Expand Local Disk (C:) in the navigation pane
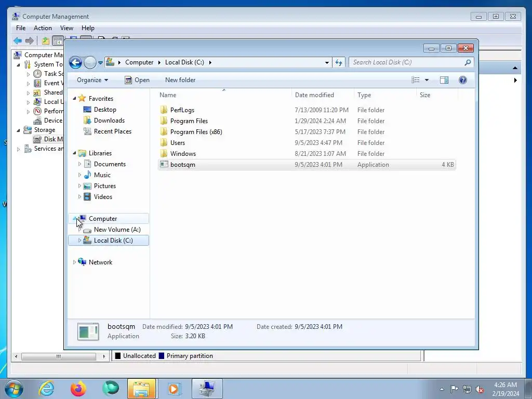The image size is (532, 399). coord(79,241)
